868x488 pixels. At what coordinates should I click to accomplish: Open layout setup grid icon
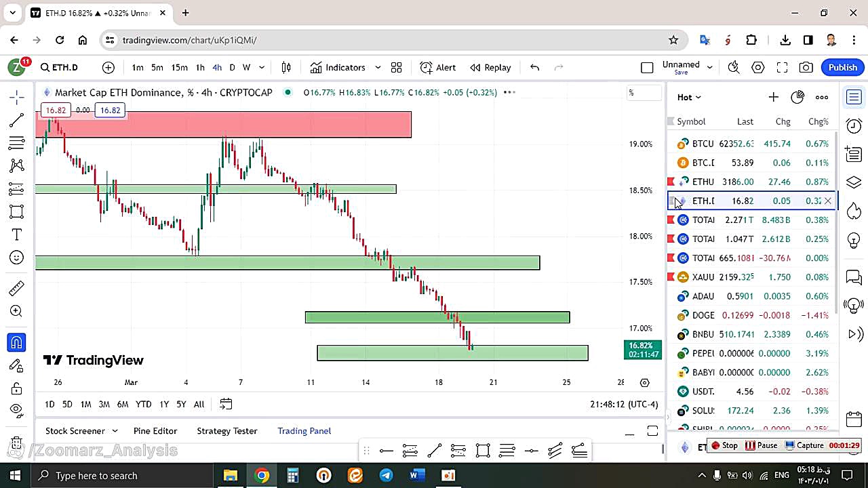397,67
